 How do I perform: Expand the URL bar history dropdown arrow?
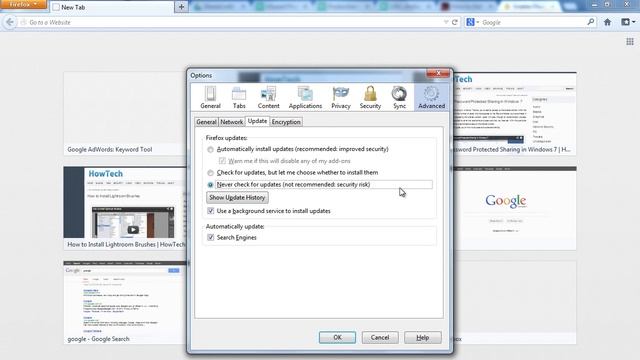[446, 22]
